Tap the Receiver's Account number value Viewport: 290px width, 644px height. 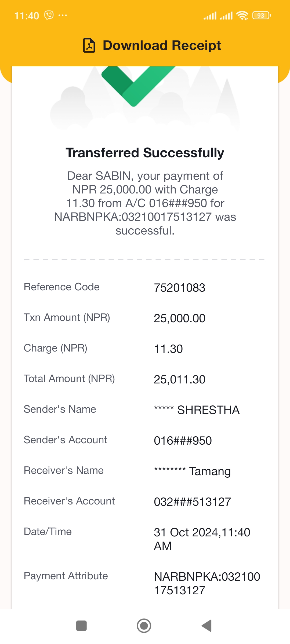click(x=192, y=502)
